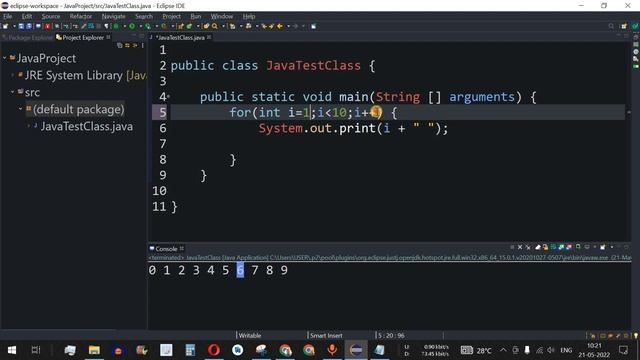Click the Coverage launch icon
This screenshot has height=360, width=640.
(147, 26)
